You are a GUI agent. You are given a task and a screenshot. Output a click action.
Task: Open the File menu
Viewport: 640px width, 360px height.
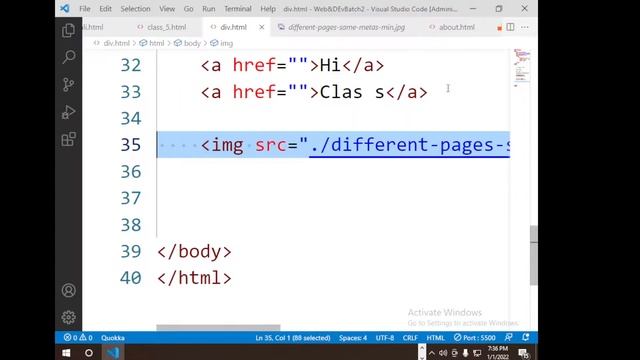(x=85, y=9)
